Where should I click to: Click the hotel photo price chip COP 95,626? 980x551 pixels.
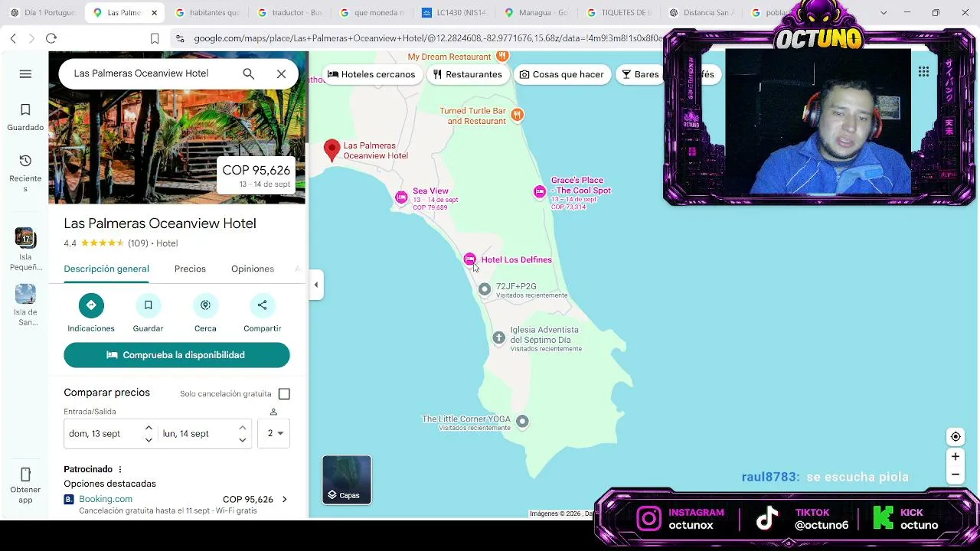coord(256,175)
